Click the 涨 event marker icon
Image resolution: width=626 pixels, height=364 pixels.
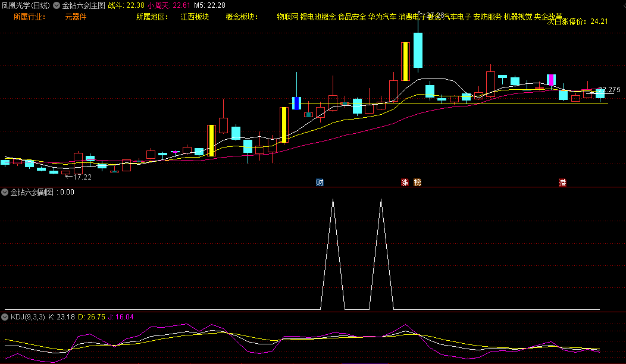405,183
